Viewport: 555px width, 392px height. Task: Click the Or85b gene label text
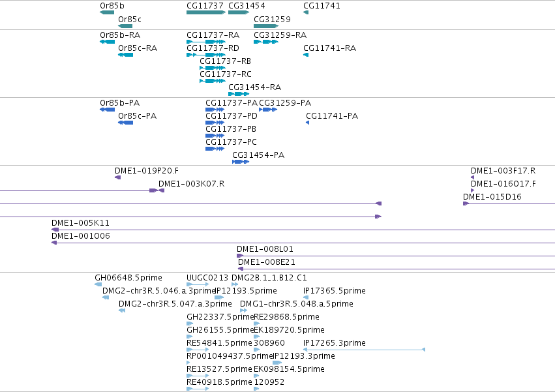[x=112, y=6]
